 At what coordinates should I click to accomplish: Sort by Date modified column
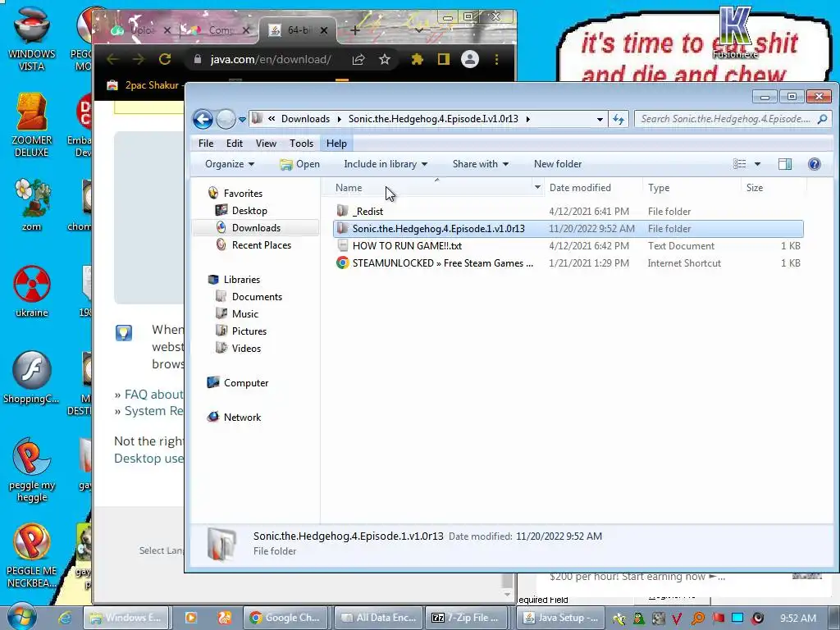[x=580, y=188]
